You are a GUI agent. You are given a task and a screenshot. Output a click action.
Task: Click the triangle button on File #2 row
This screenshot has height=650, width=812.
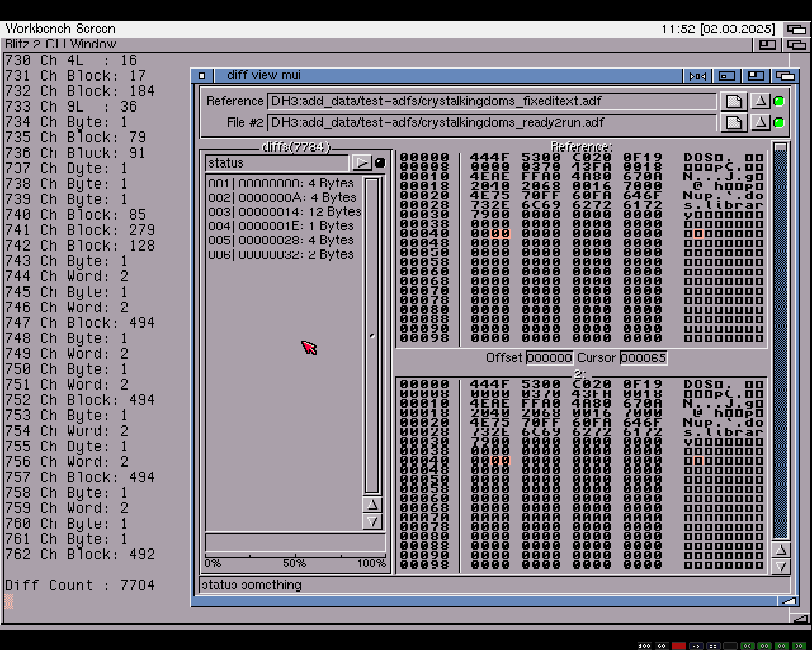[761, 123]
